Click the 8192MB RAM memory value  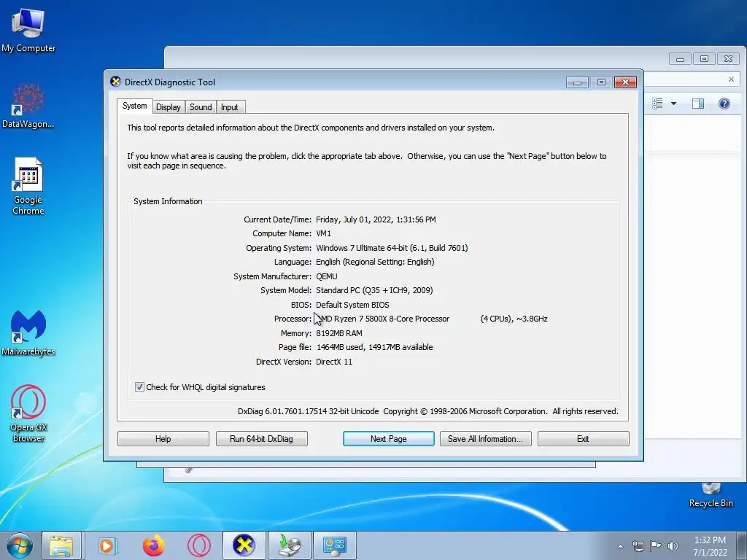[339, 332]
